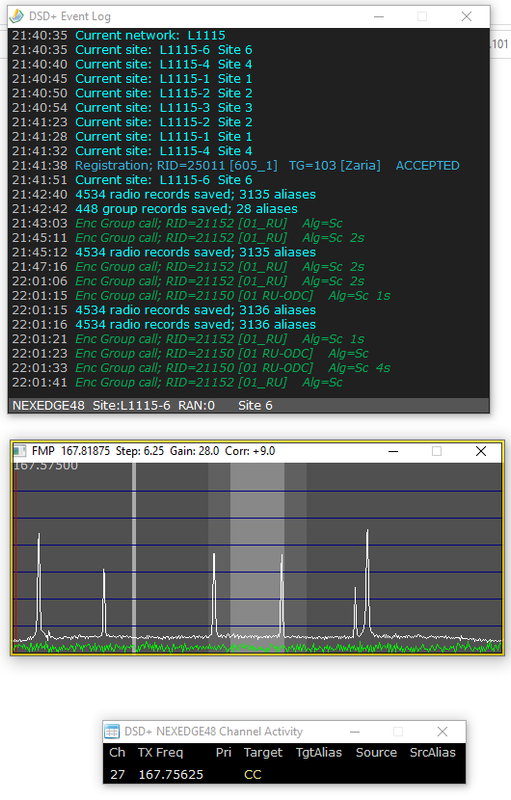511x800 pixels.
Task: Minimize the NEXEDGE48 Channel Activity window
Action: 355,732
